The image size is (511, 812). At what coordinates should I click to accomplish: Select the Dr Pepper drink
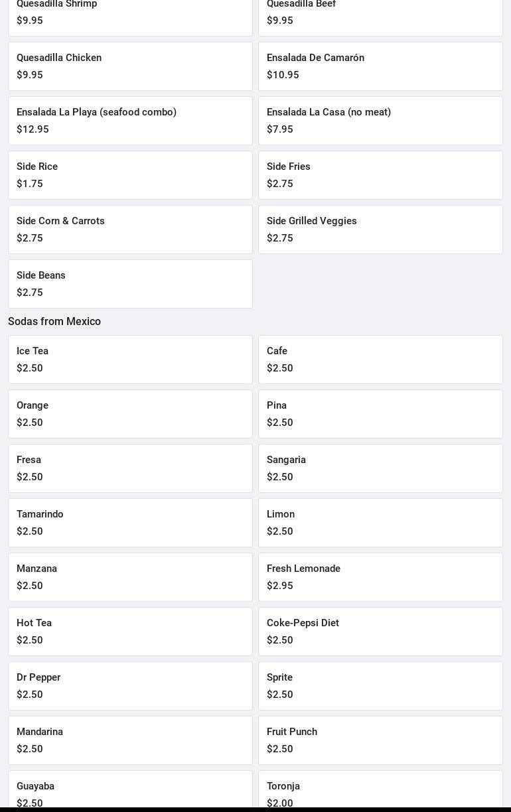pyautogui.click(x=130, y=686)
